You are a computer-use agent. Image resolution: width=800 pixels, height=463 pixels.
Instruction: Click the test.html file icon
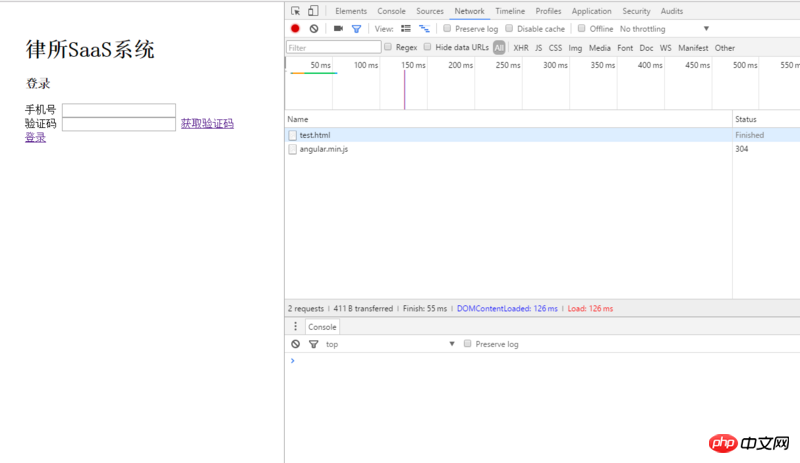(292, 135)
